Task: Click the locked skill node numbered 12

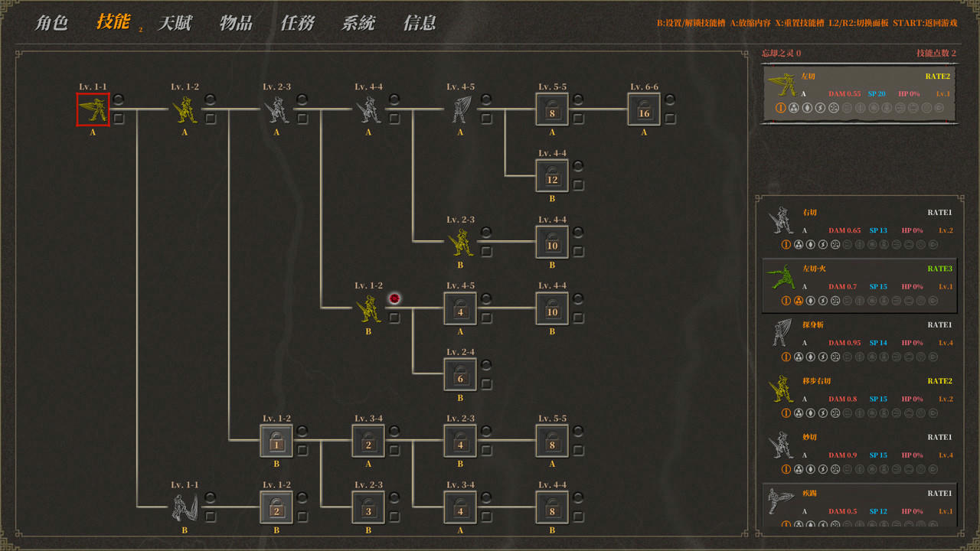Action: 552,176
